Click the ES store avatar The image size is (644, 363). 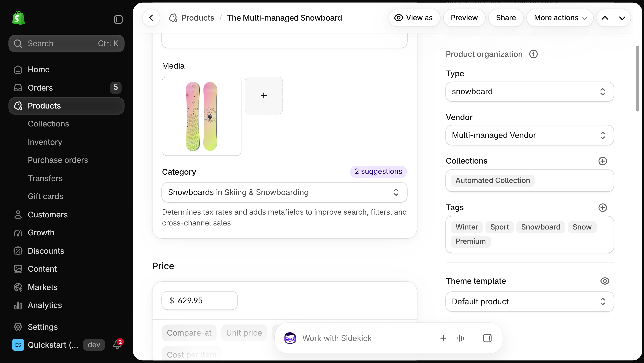[x=18, y=345]
